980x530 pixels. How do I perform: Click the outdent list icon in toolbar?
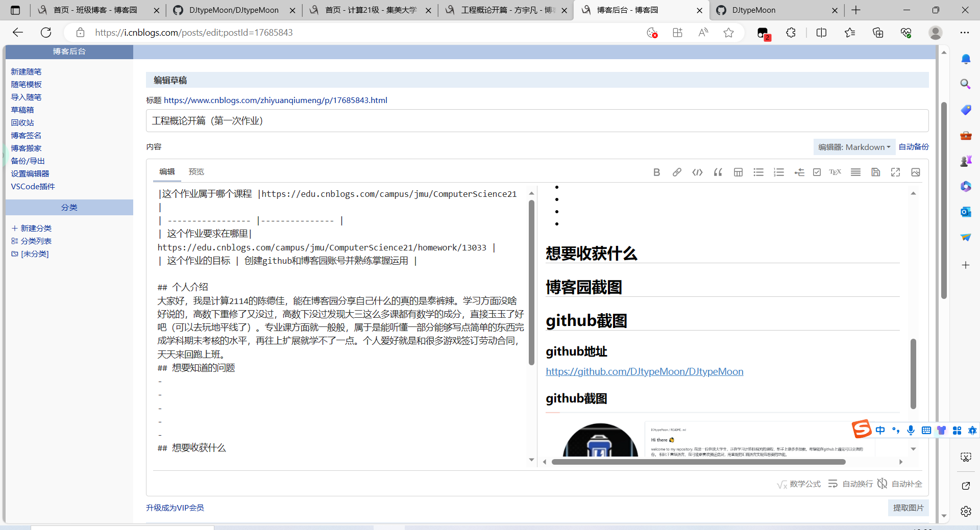pyautogui.click(x=799, y=172)
